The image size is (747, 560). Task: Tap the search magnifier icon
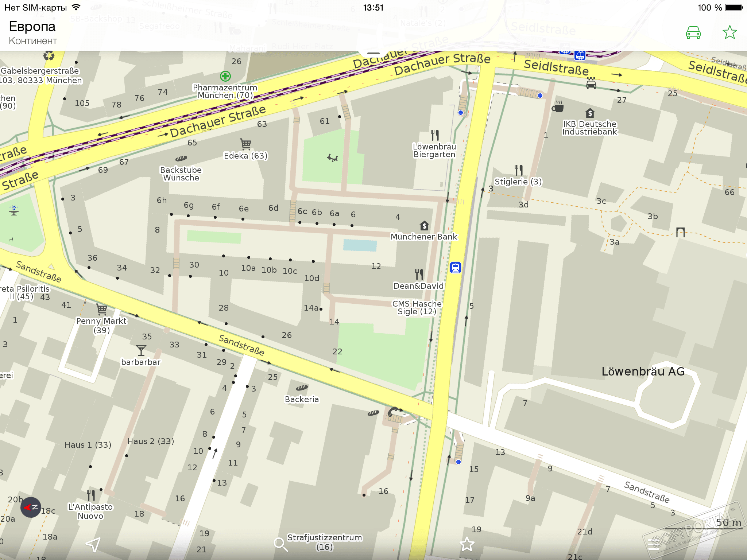click(x=280, y=544)
